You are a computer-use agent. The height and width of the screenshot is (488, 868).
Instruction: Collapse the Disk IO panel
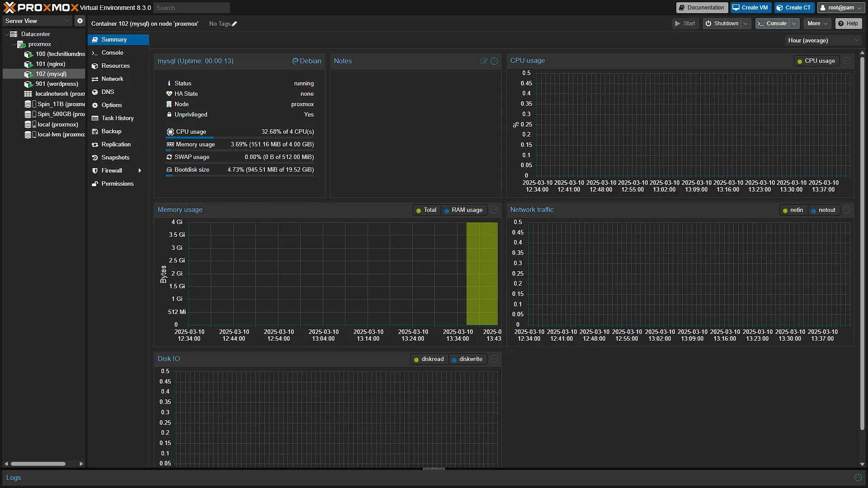494,359
